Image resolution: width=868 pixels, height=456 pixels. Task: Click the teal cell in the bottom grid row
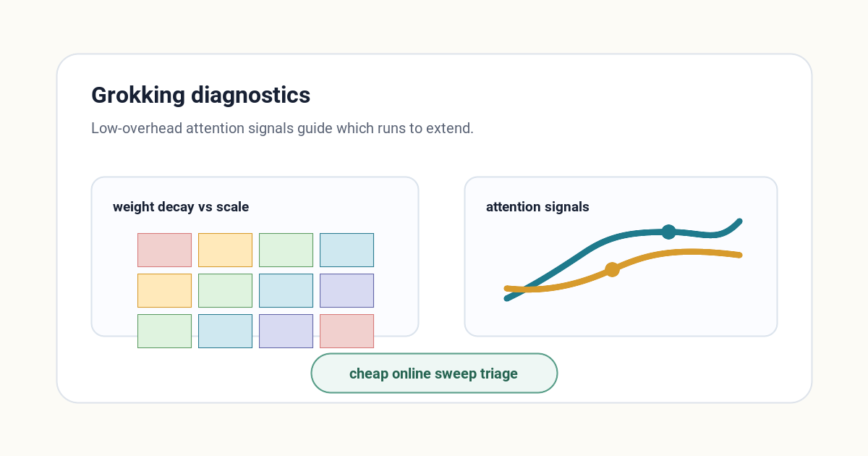pos(225,331)
